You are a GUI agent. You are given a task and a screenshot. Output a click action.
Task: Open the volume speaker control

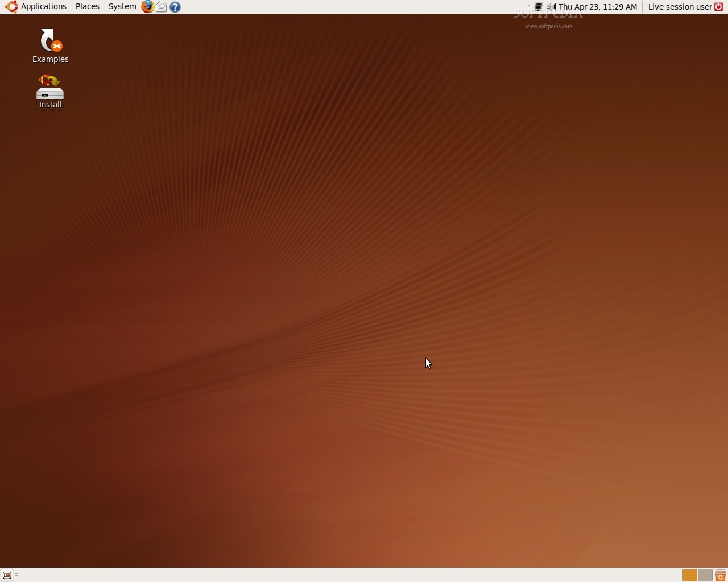551,7
